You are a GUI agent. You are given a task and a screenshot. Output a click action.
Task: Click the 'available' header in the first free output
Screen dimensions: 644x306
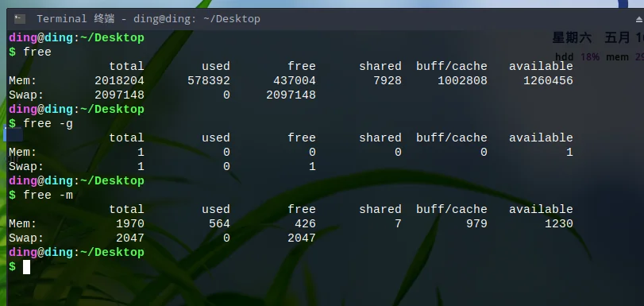click(541, 66)
